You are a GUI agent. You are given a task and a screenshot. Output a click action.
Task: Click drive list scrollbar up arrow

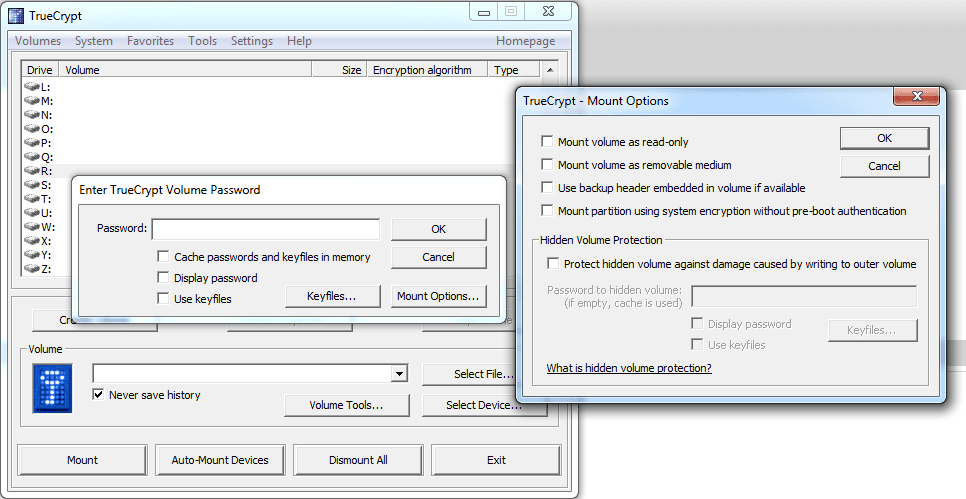point(550,70)
